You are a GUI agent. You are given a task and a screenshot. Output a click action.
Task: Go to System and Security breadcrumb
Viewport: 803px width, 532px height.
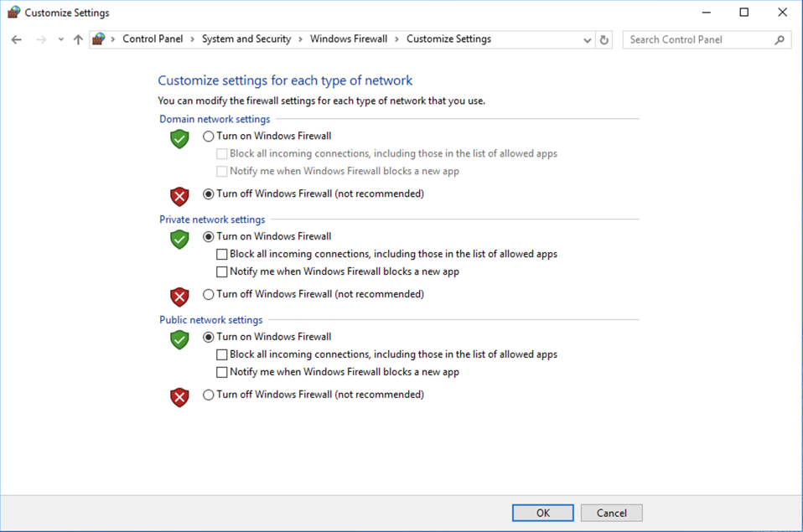(x=246, y=39)
